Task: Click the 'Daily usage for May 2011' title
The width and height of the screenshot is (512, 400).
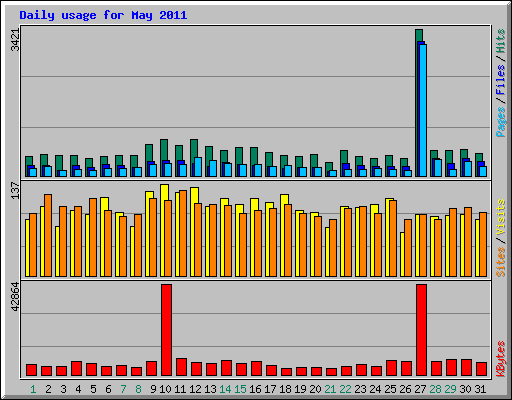Action: point(103,15)
